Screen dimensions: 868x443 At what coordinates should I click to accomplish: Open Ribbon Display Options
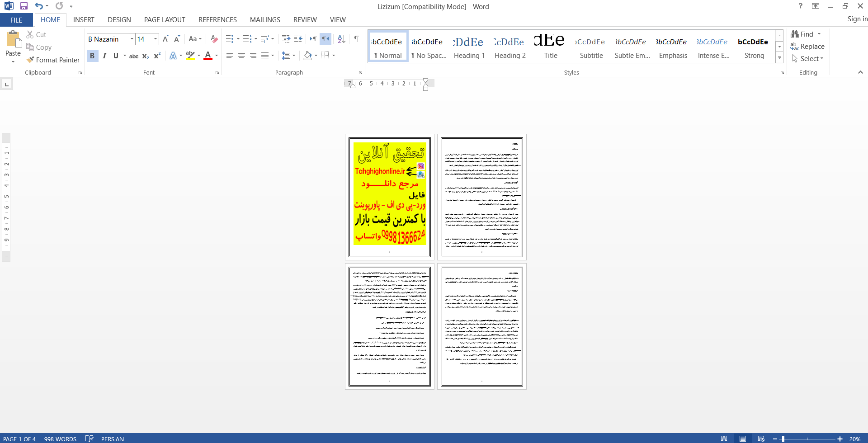[x=816, y=6]
